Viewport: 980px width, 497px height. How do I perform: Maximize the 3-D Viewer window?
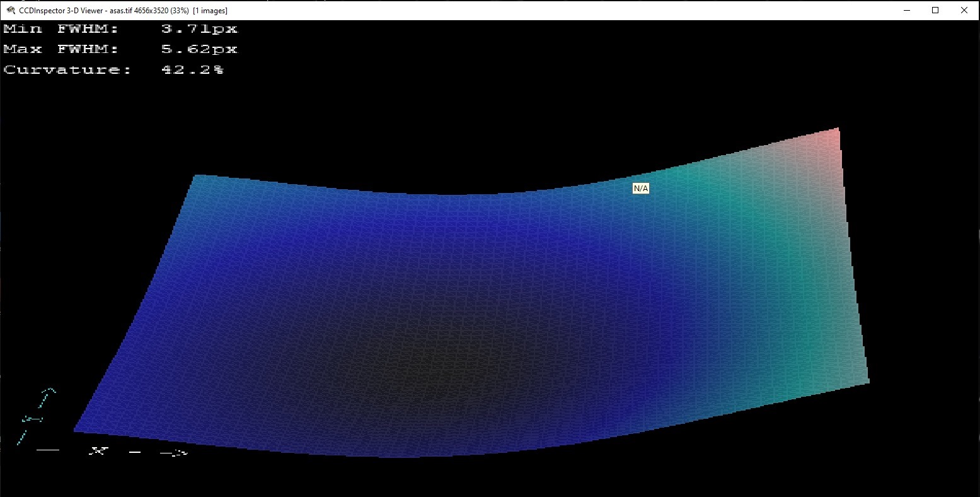(x=935, y=10)
